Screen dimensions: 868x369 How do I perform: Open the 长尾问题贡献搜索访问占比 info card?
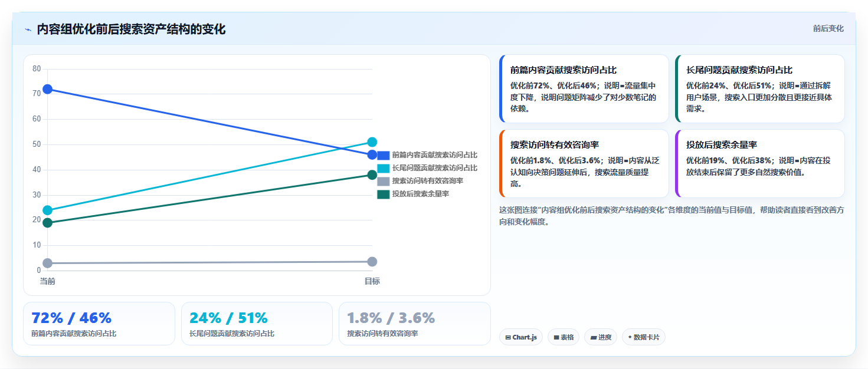point(760,89)
